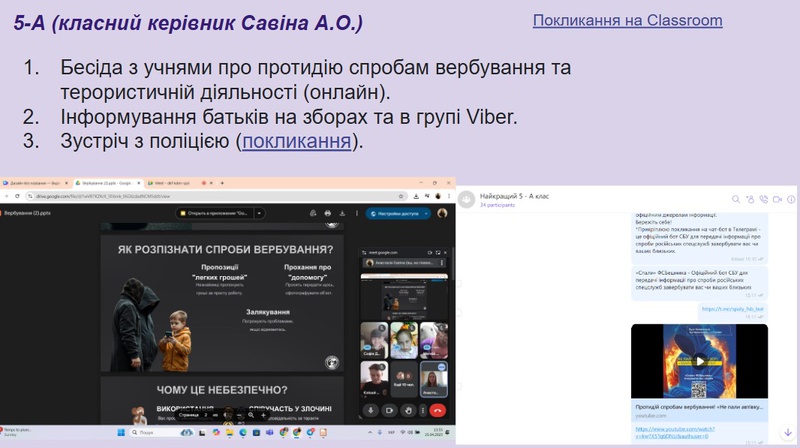Play the video preview in the Viber chat
800x448 pixels.
(699, 361)
